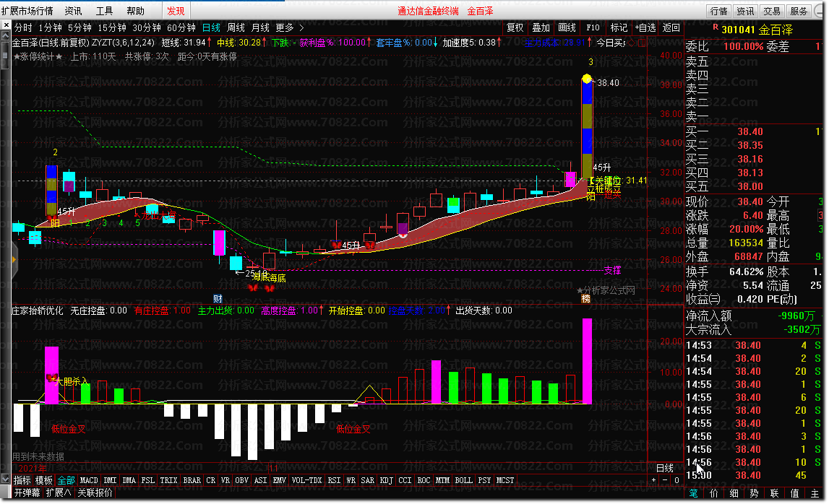The image size is (829, 504).
Task: Select the RSI indicator
Action: (x=334, y=480)
